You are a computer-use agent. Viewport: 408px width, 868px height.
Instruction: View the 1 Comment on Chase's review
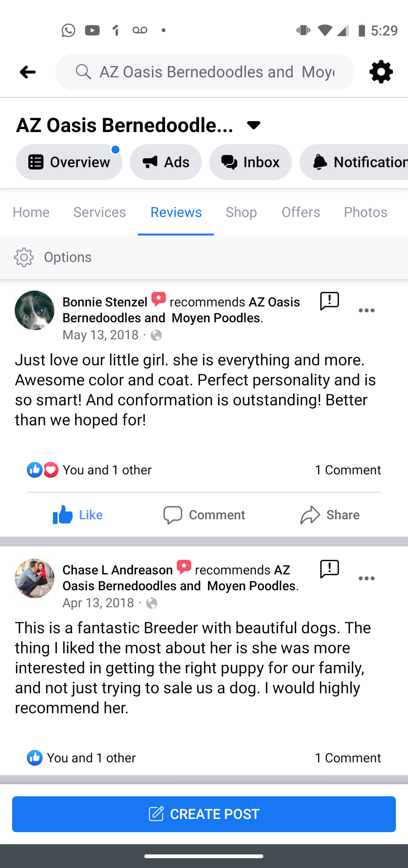(x=348, y=758)
